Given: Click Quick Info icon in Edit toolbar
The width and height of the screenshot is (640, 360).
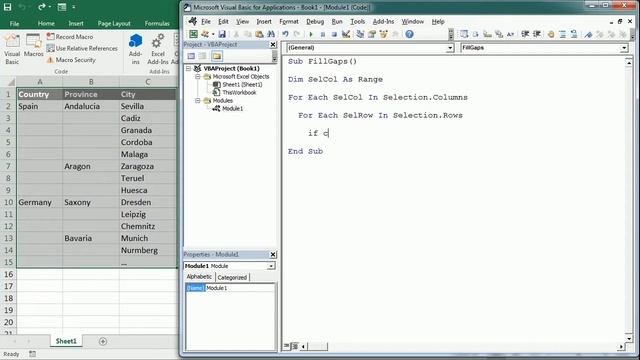Looking at the screenshot, I should 487,34.
